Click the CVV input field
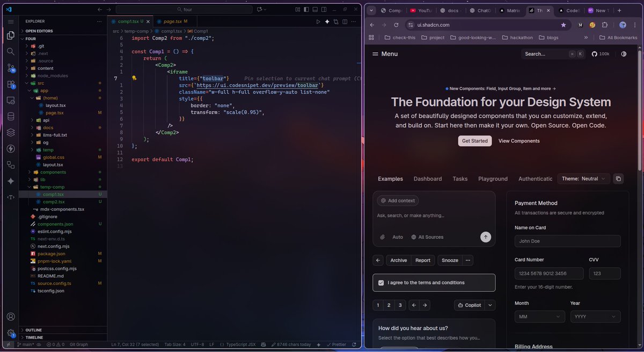 (605, 274)
